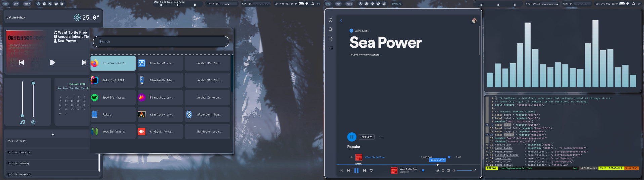Image resolution: width=644 pixels, height=180 pixels.
Task: Select Avahi SSH Server launcher entry
Action: coord(208,63)
